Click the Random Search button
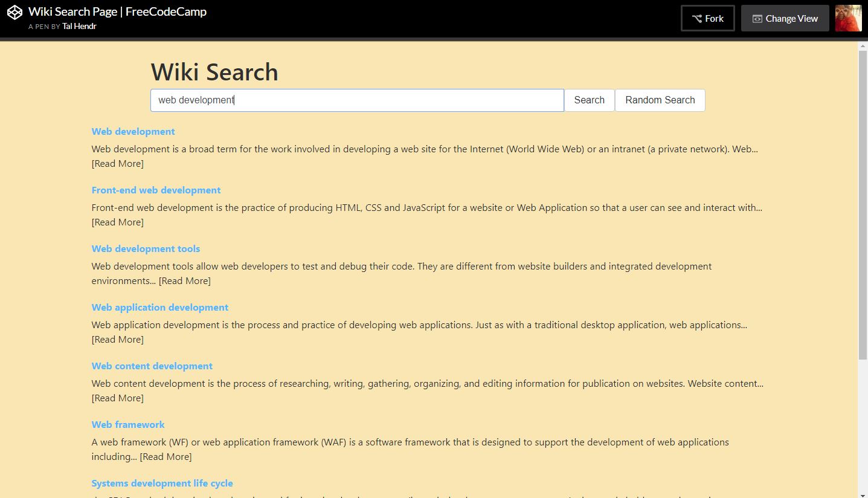 pyautogui.click(x=660, y=100)
